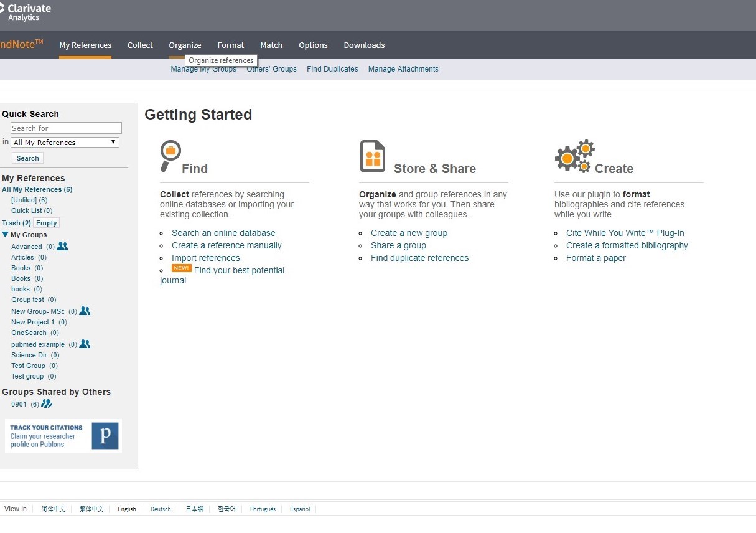Open the Options tab
Image resolution: width=756 pixels, height=533 pixels.
[313, 45]
